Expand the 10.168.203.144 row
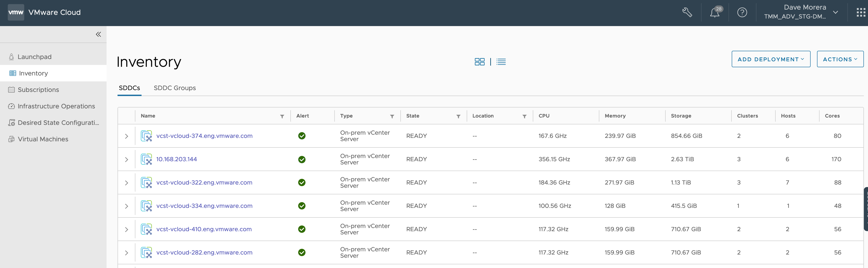The image size is (868, 268). point(126,159)
